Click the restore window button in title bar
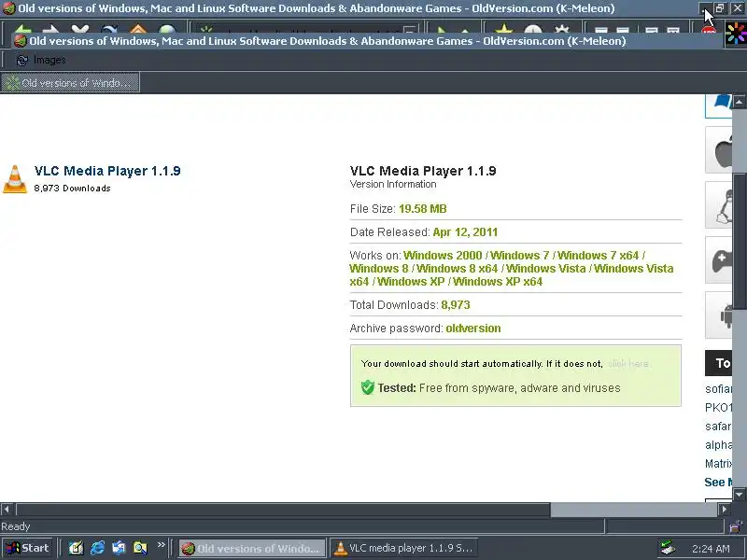The width and height of the screenshot is (747, 560). (x=720, y=8)
